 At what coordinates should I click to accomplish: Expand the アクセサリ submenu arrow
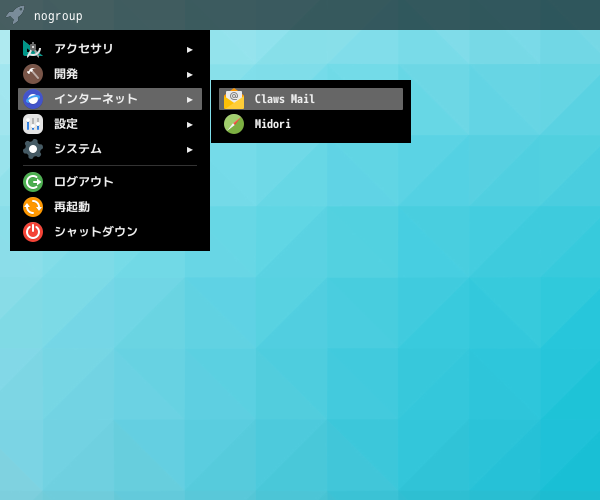[189, 50]
